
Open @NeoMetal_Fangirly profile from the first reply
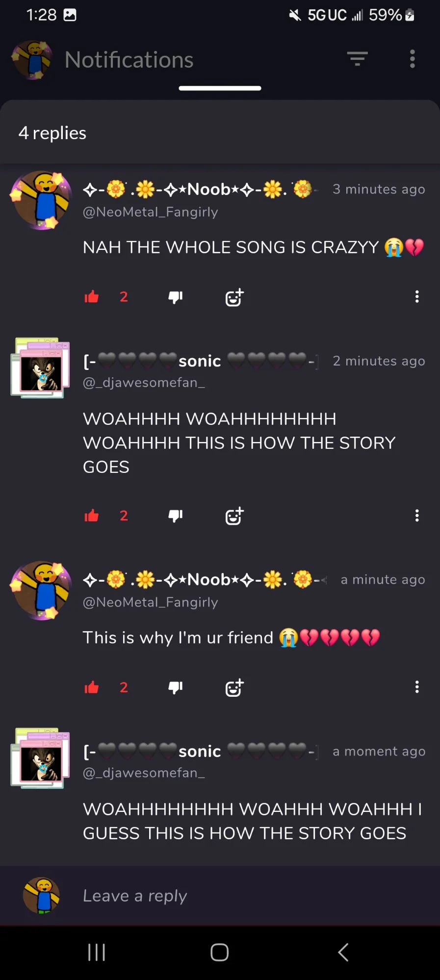tap(150, 212)
